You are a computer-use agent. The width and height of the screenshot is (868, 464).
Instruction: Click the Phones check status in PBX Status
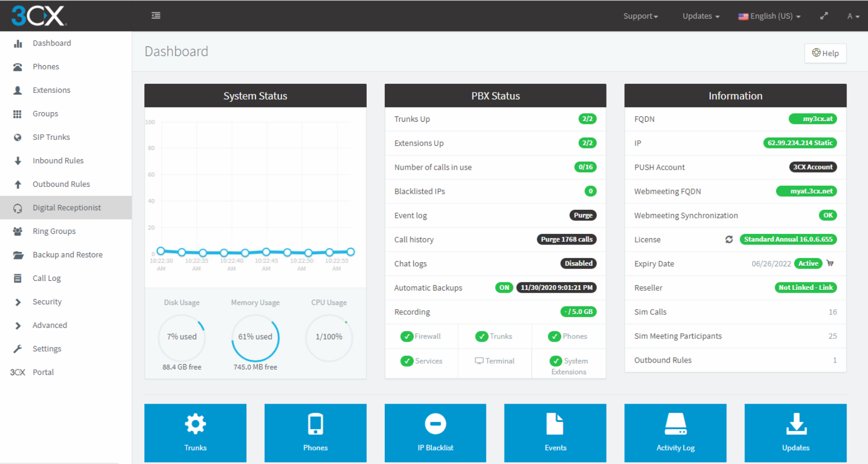pos(568,336)
